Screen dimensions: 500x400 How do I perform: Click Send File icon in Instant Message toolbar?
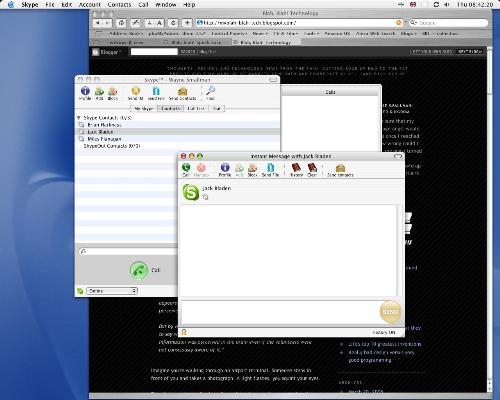click(270, 168)
